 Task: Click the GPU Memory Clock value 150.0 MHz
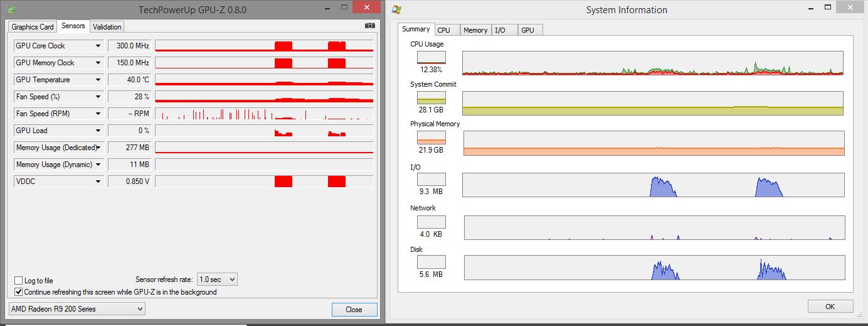(130, 63)
